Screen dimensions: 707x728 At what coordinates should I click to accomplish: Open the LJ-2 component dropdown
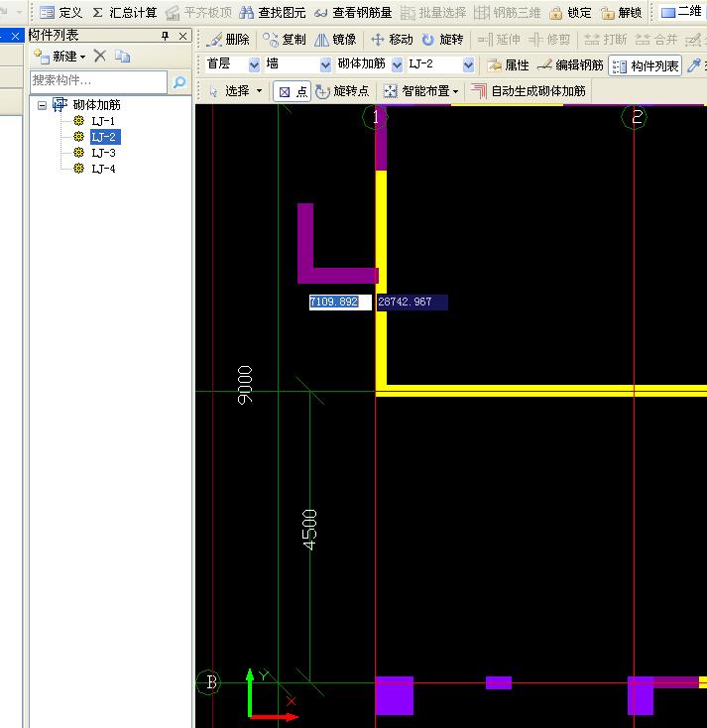tap(468, 65)
